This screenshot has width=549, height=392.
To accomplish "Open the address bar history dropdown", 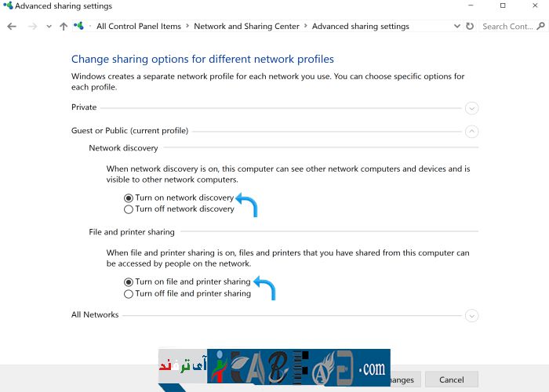I will tap(457, 26).
